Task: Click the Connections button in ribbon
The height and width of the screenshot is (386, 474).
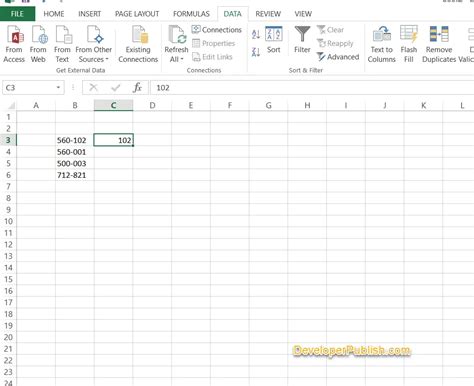Action: click(217, 30)
